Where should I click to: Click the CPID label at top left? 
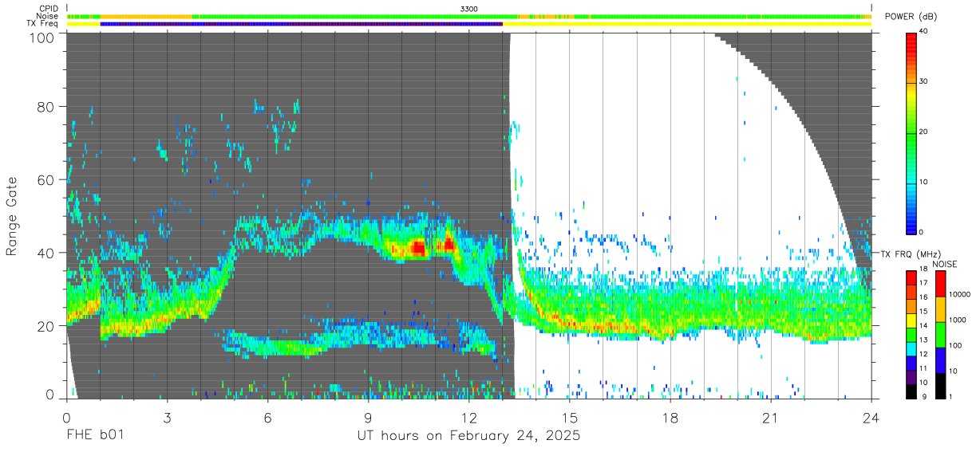[x=50, y=9]
